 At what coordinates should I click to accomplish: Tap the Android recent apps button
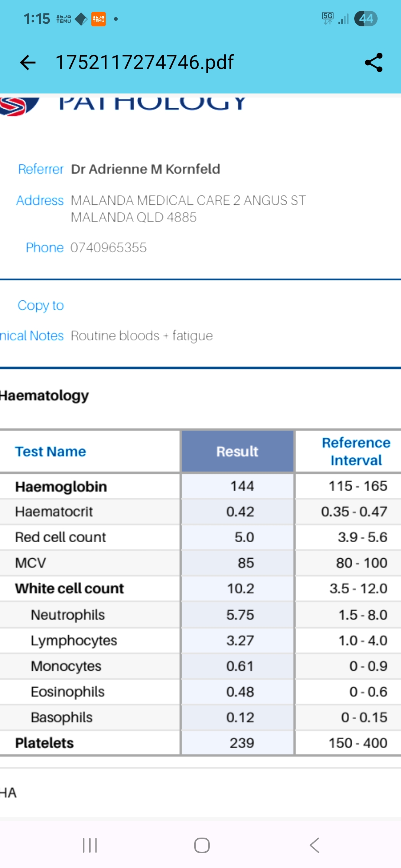90,845
